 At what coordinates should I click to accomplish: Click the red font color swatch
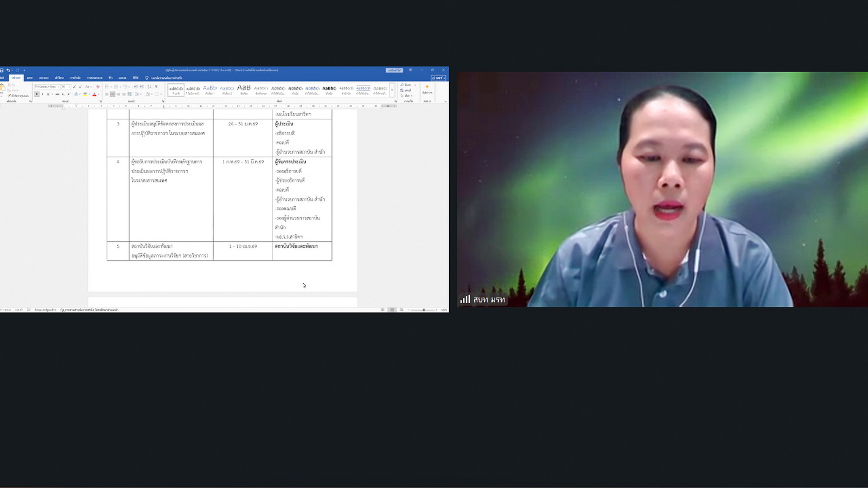[x=94, y=94]
